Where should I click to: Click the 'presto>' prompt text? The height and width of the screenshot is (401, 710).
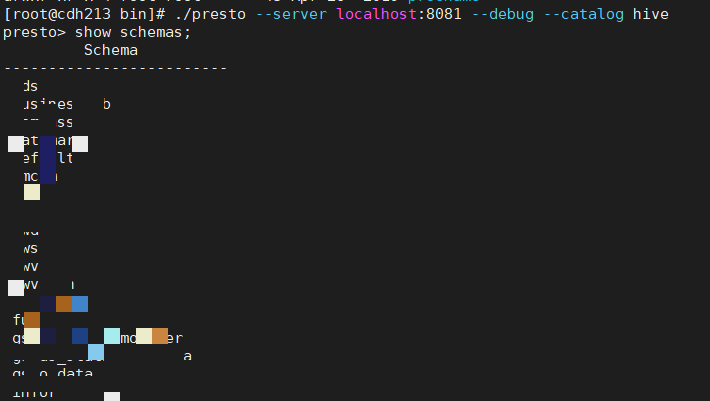coord(34,33)
